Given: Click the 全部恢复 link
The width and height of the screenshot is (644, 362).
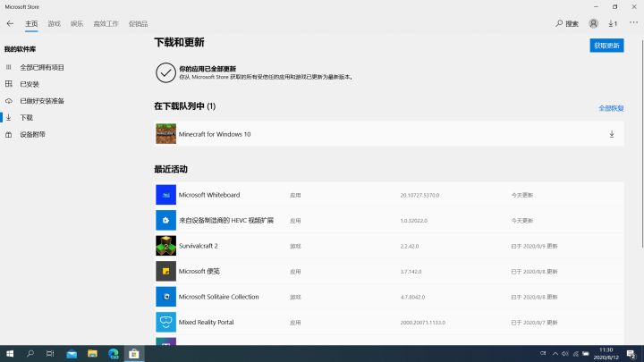Looking at the screenshot, I should coord(611,108).
